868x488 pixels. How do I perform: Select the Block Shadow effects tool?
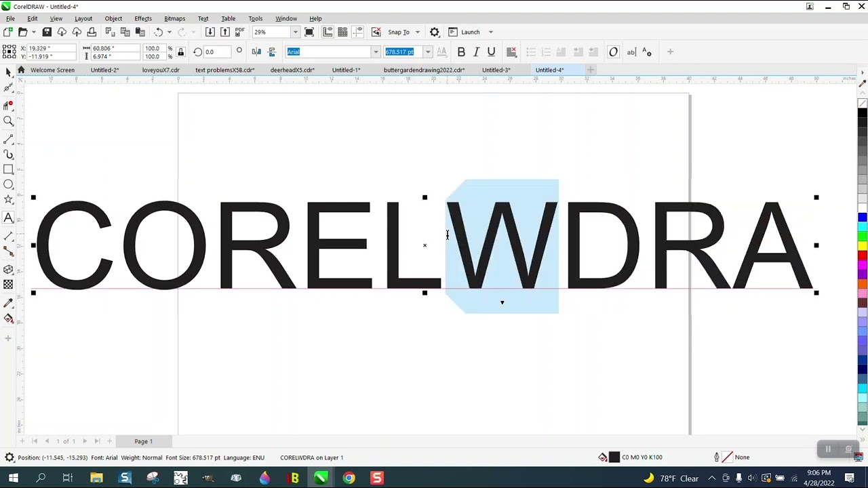(8, 270)
